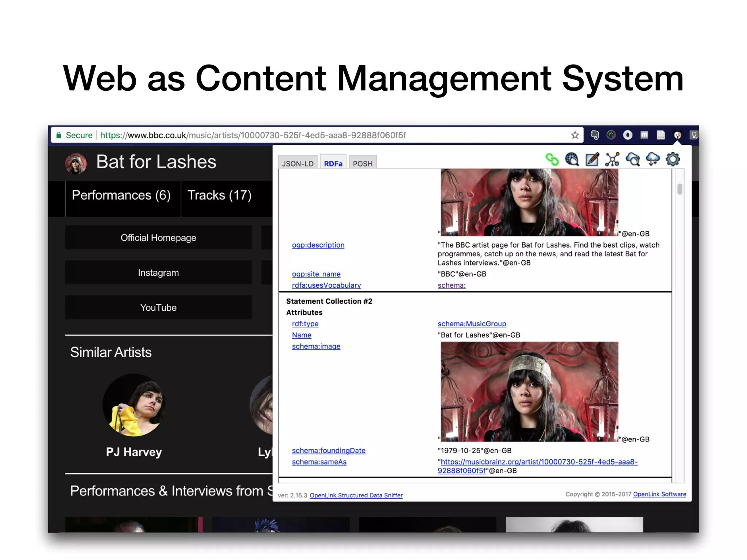Click the "Bat for Lashes" page heading
Image resolution: width=747 pixels, height=560 pixels.
[156, 162]
